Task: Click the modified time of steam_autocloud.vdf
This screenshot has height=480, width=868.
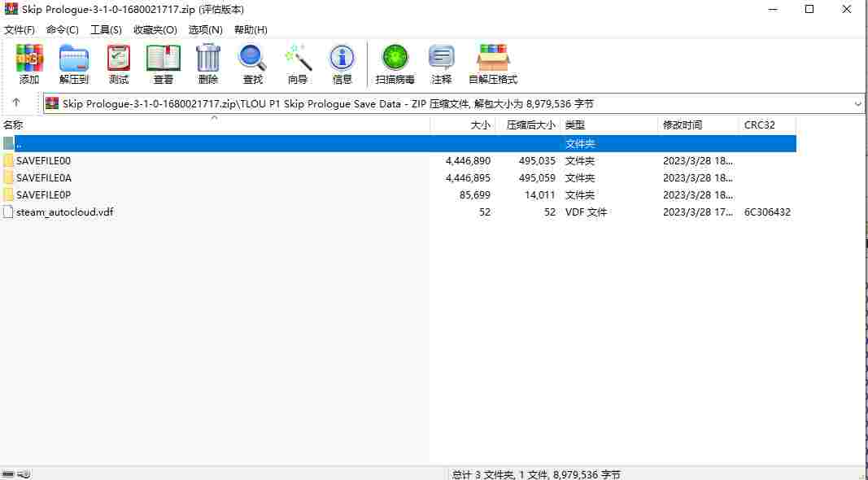Action: coord(698,212)
